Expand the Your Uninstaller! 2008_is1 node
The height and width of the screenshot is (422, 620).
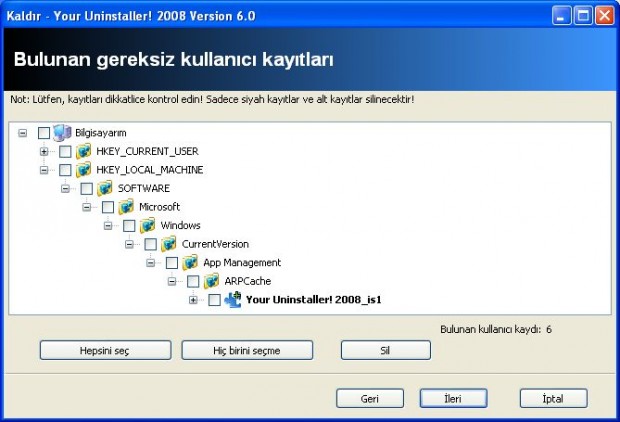pos(193,299)
